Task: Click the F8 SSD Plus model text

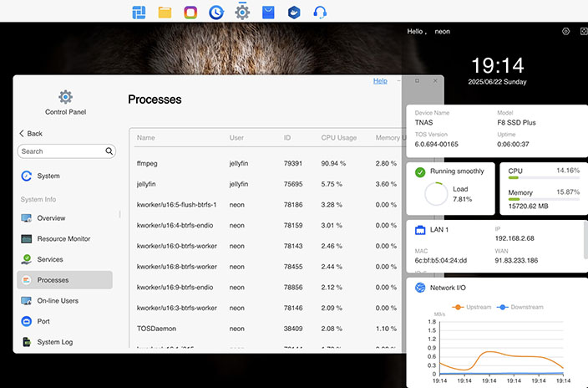Action: (516, 122)
